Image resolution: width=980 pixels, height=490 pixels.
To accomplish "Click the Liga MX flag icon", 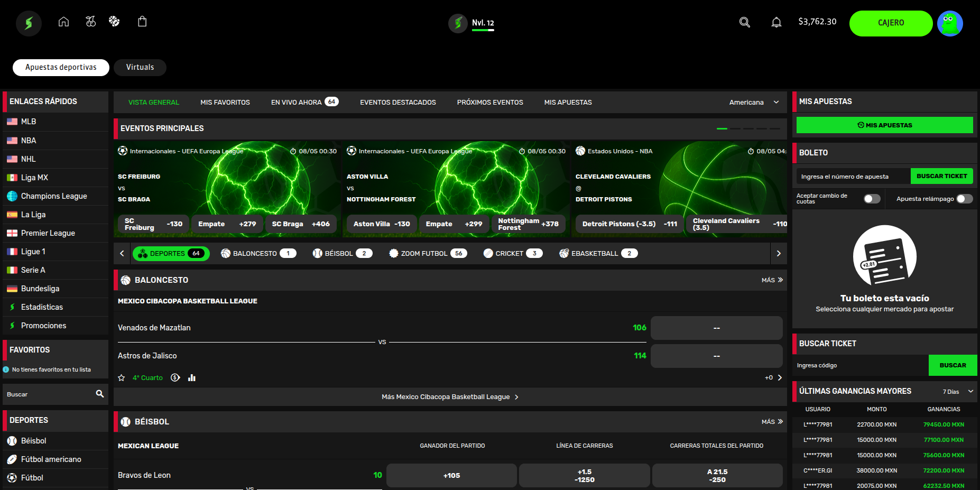I will [12, 178].
